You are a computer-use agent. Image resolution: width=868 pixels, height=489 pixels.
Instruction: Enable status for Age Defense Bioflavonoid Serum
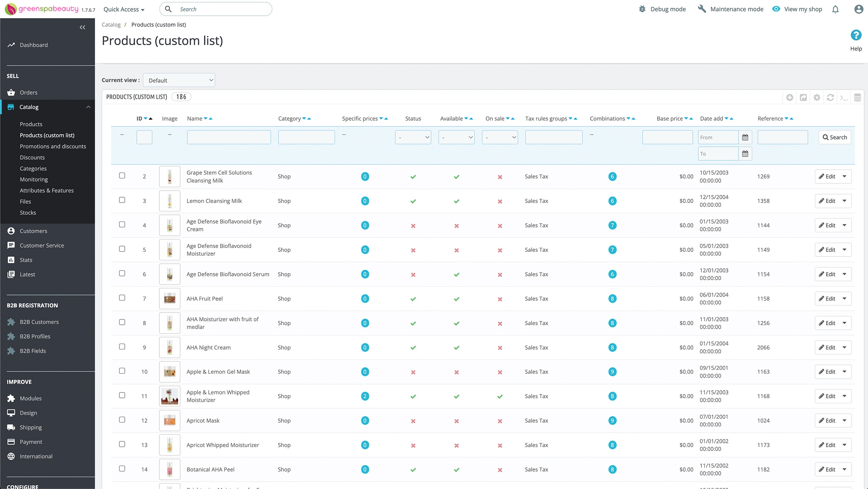pyautogui.click(x=413, y=274)
